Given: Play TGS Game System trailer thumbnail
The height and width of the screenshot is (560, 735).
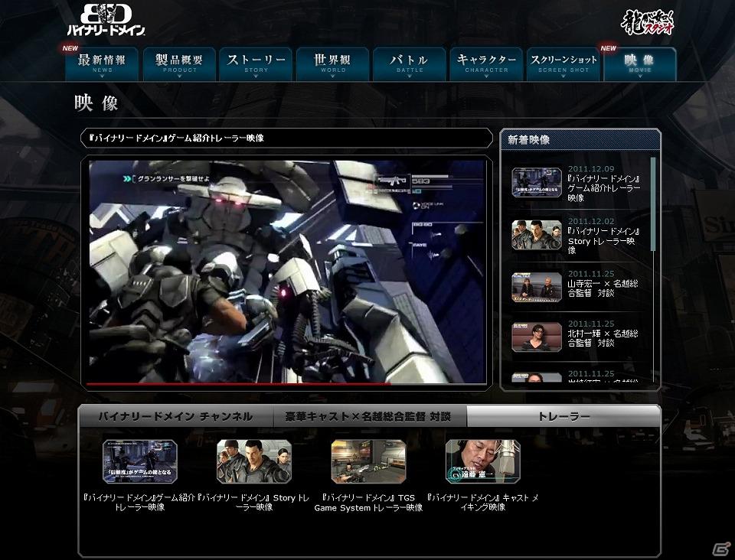Looking at the screenshot, I should [x=368, y=461].
